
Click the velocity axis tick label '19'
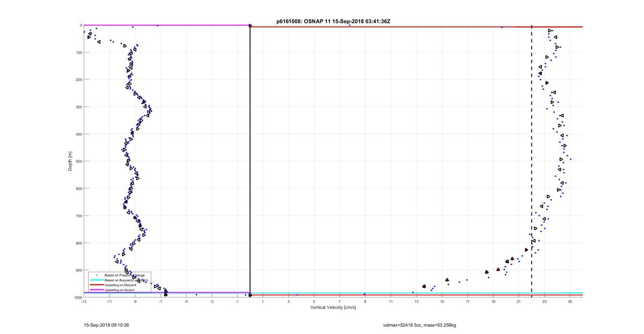[493, 302]
